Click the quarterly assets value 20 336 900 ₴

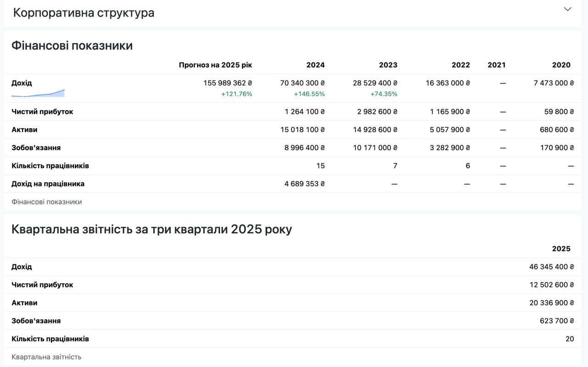pos(552,303)
